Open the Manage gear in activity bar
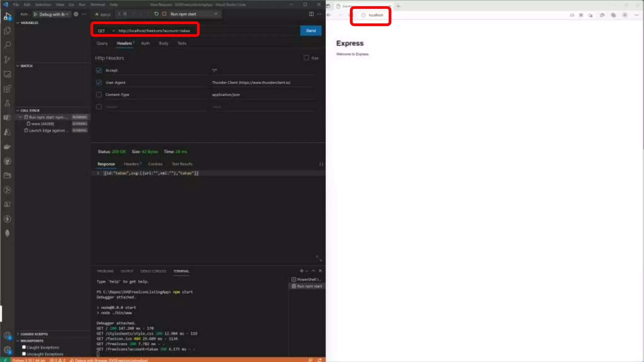The image size is (644, 362). tap(7, 350)
